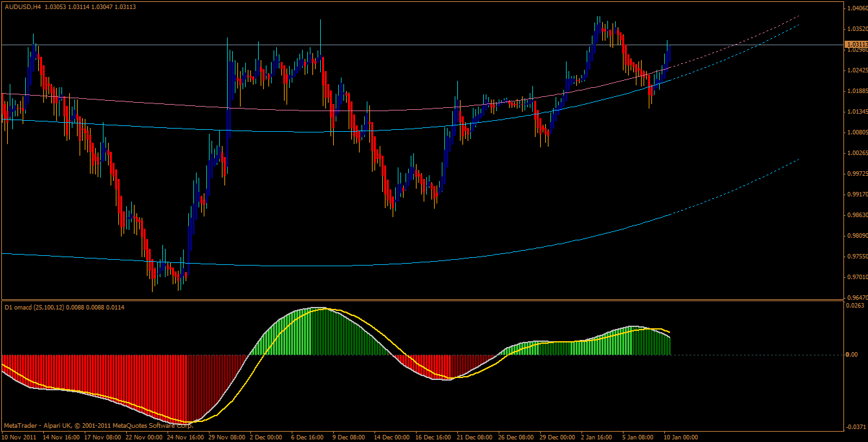Click the 21 Dec 08:00 time label
Viewport: 868px width, 442px height.
474,437
